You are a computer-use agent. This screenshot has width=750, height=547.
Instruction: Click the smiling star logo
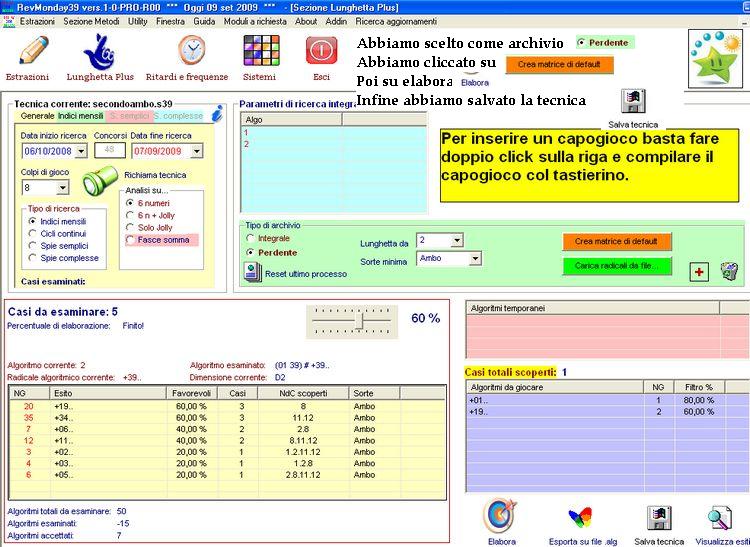click(x=716, y=59)
